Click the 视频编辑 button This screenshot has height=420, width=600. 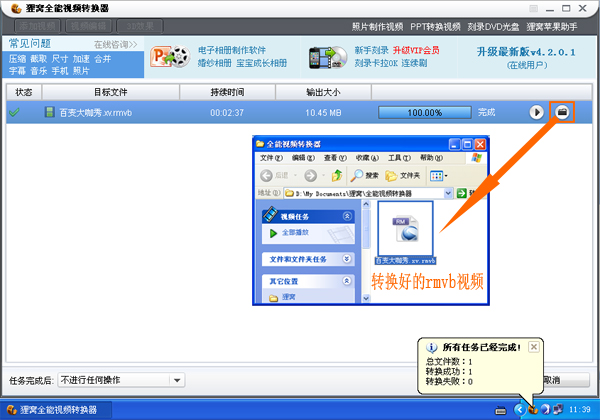point(89,26)
